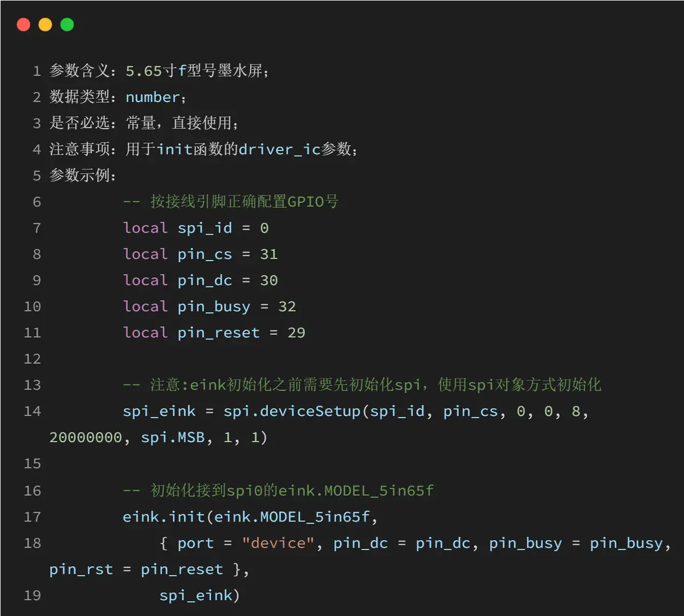Click the "device" string literal
The image size is (684, 616).
(x=278, y=543)
